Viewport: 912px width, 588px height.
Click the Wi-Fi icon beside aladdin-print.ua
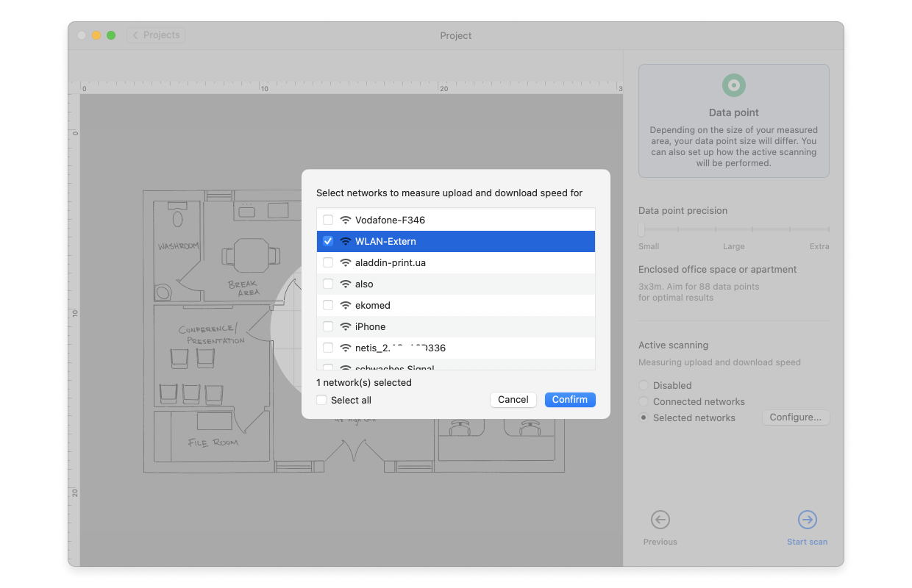point(344,262)
